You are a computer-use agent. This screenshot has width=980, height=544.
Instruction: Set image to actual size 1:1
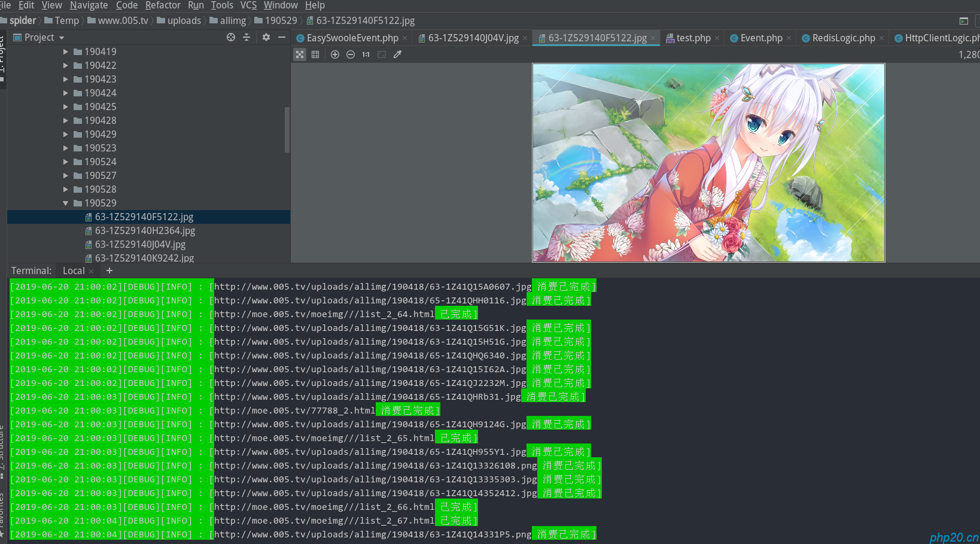[x=366, y=54]
